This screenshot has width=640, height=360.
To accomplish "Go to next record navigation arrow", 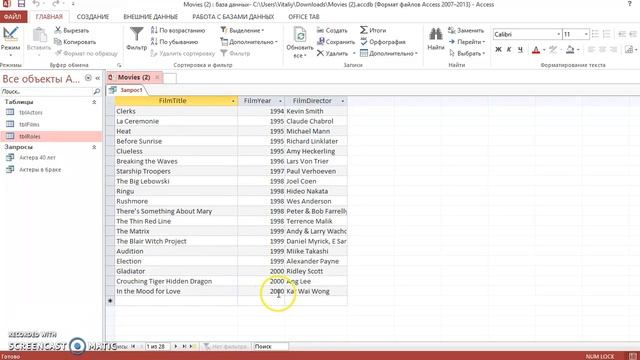I will point(176,346).
